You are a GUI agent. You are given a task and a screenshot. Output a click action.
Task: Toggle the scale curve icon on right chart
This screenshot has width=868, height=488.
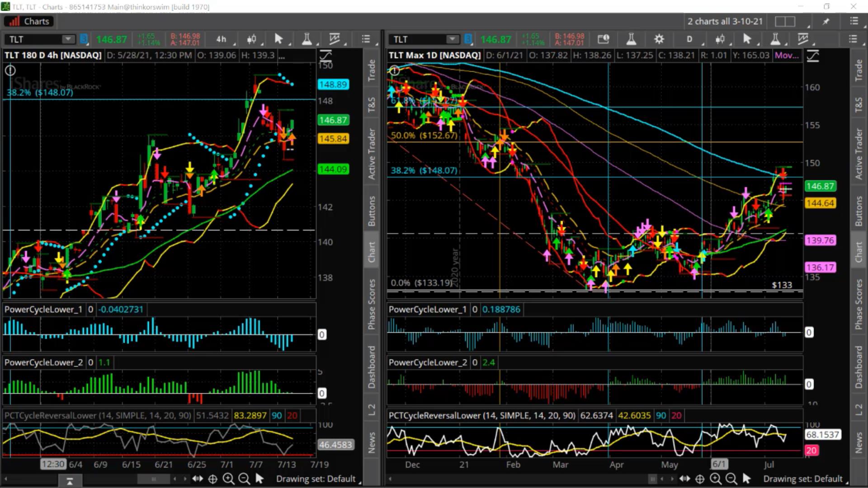(812, 56)
